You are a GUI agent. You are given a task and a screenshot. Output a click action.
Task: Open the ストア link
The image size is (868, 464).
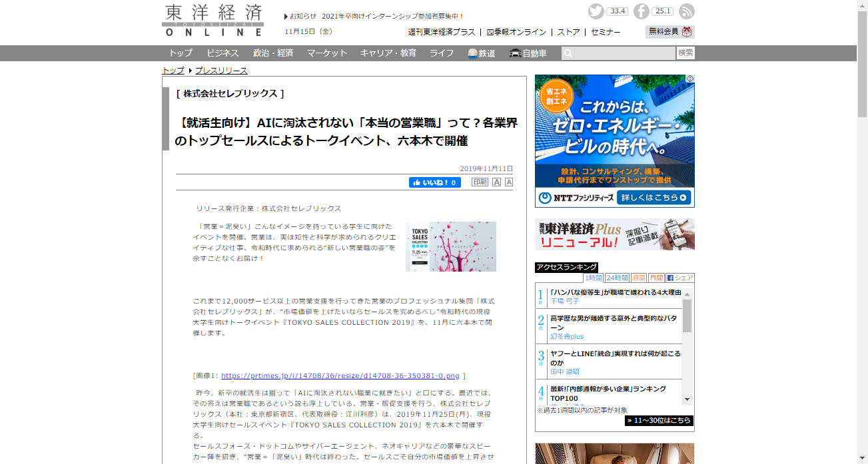(568, 32)
